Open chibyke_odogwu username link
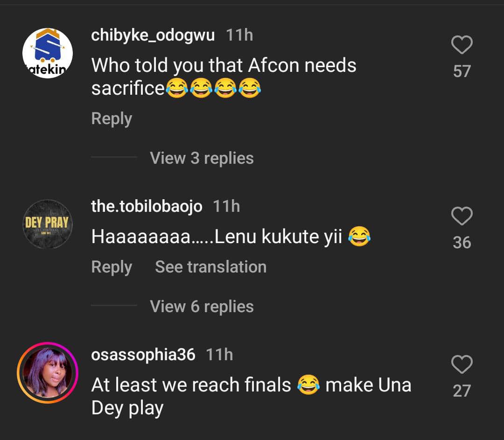The image size is (504, 440). coord(153,35)
